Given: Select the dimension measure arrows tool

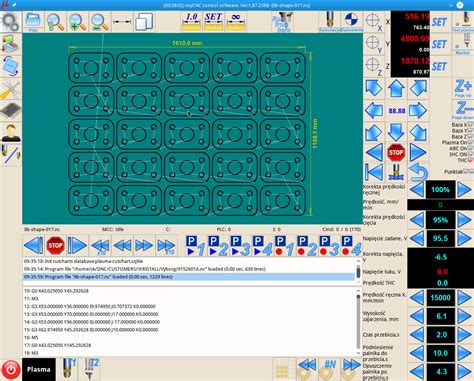Looking at the screenshot, I should pos(122,22).
